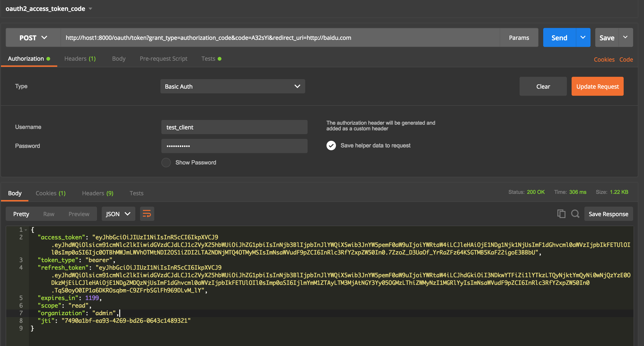The height and width of the screenshot is (346, 644).
Task: Open the response Headers (9) tab
Action: click(x=97, y=193)
